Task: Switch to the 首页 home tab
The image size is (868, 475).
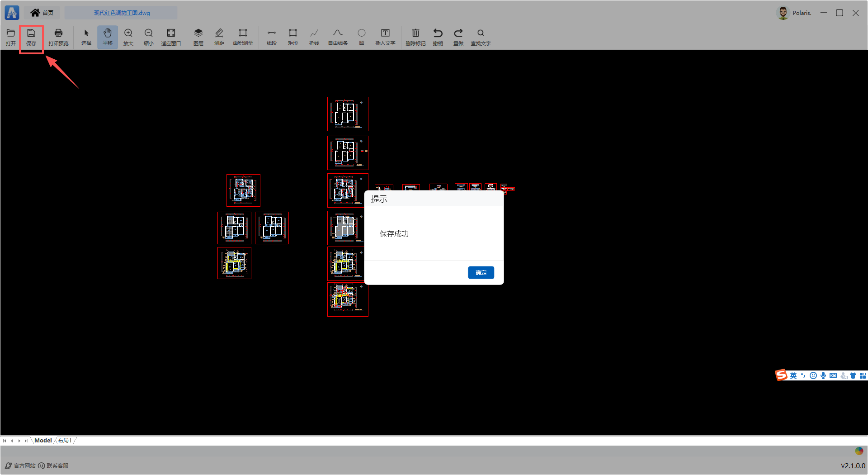Action: pyautogui.click(x=42, y=13)
